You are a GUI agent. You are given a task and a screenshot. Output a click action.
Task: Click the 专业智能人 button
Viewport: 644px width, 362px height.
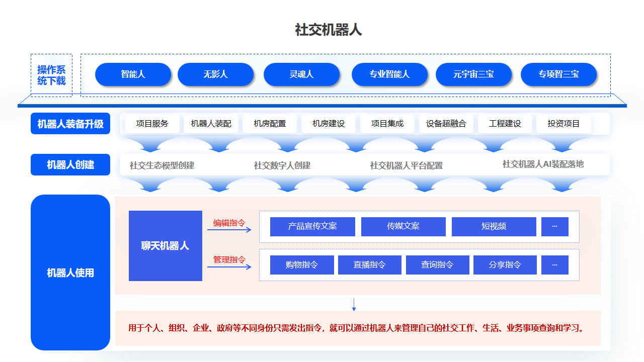(x=390, y=74)
